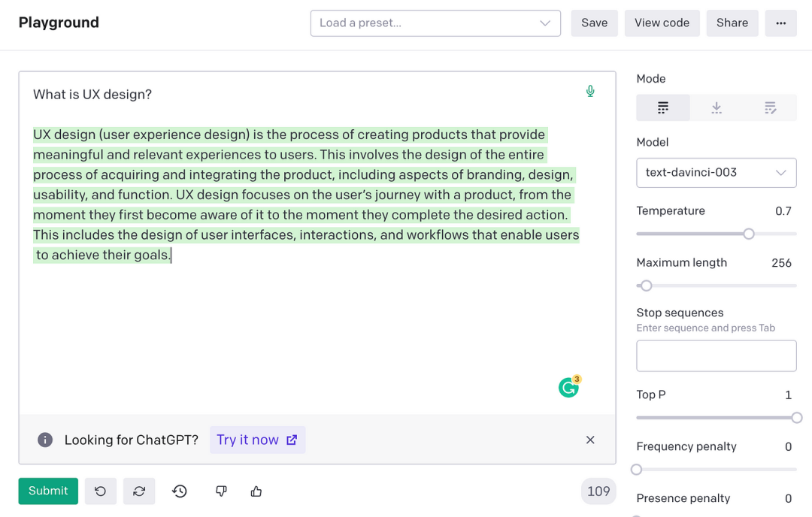Click the thumbs down feedback icon
The width and height of the screenshot is (812, 517).
coord(221,491)
